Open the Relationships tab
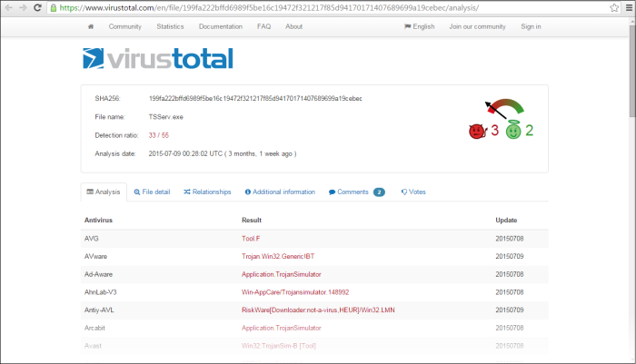Image resolution: width=636 pixels, height=364 pixels. pos(207,192)
